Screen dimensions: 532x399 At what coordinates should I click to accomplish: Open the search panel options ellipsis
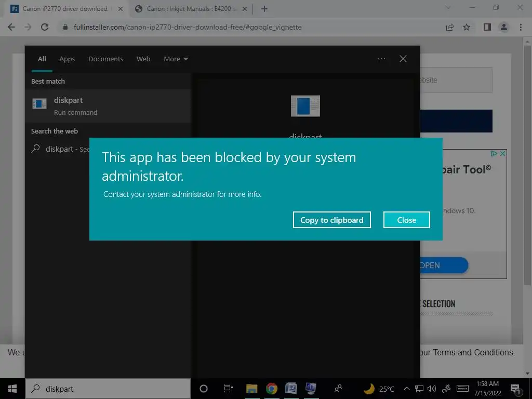(381, 59)
